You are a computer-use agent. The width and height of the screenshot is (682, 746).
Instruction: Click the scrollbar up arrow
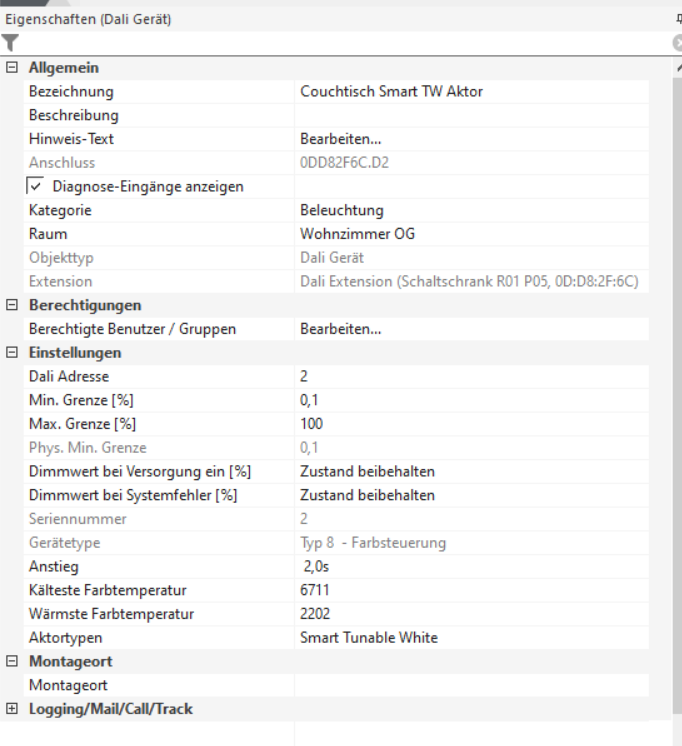[x=678, y=68]
